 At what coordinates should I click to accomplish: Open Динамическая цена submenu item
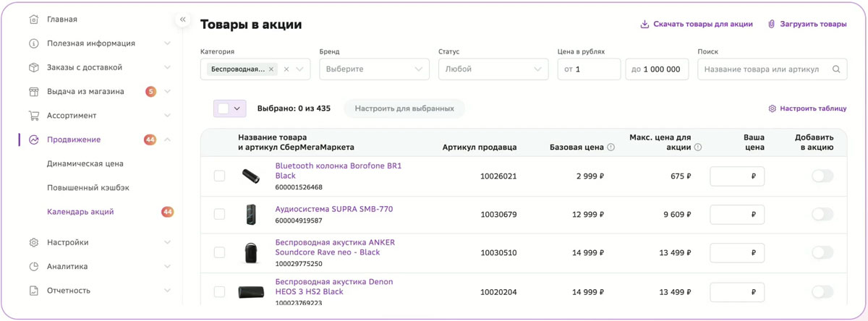click(x=85, y=163)
